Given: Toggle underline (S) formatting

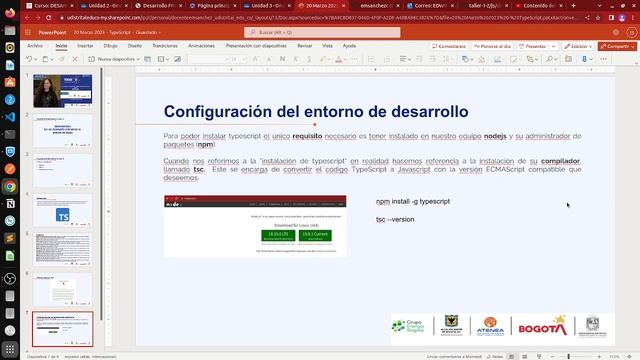Looking at the screenshot, I should (309, 59).
